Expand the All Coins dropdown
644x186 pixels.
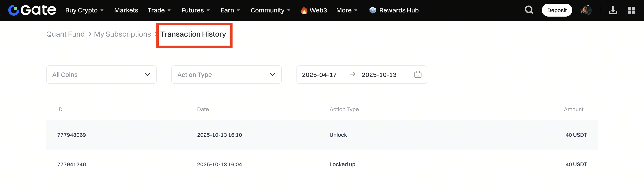(101, 75)
